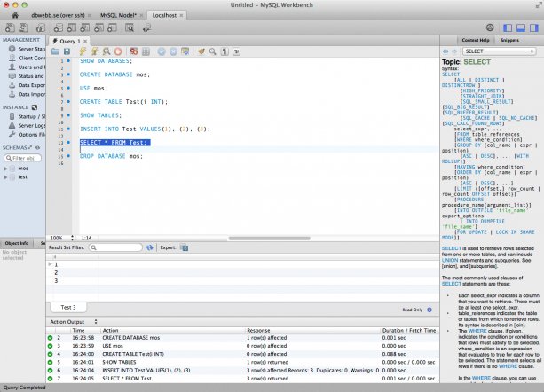Screen dimensions: 544x392
Task: Toggle auto-commit mode icon
Action: (x=185, y=51)
